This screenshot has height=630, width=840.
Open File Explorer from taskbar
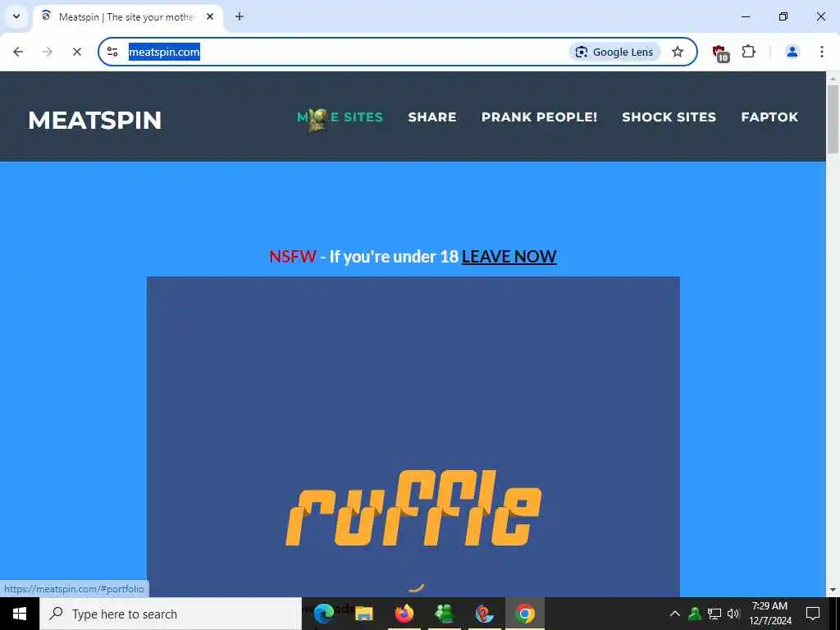tap(363, 614)
